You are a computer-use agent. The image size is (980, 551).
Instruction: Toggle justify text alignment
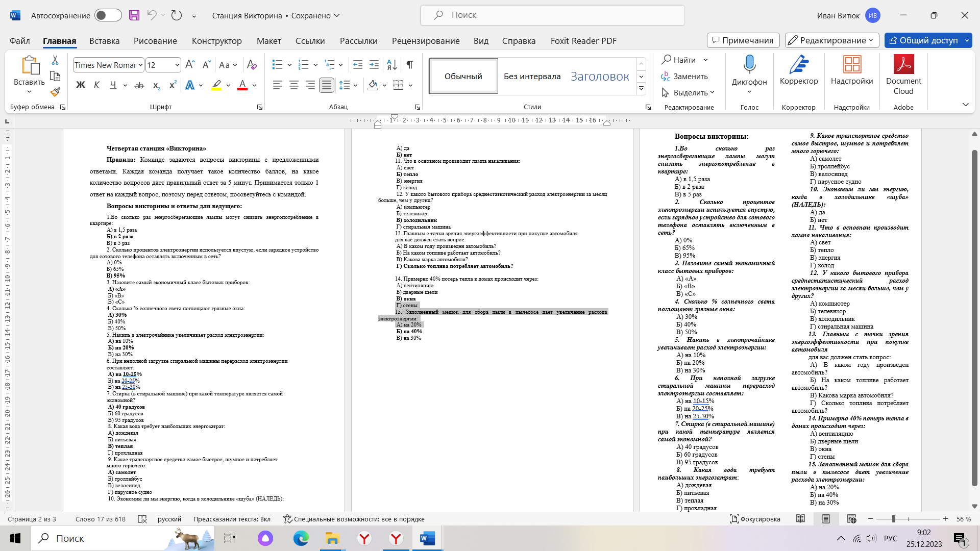coord(327,85)
